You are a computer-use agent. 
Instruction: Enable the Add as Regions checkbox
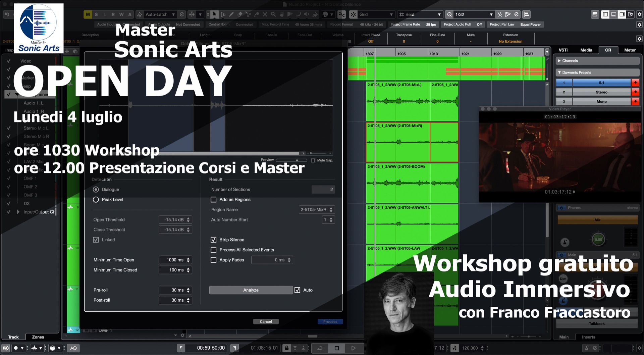[x=213, y=200]
